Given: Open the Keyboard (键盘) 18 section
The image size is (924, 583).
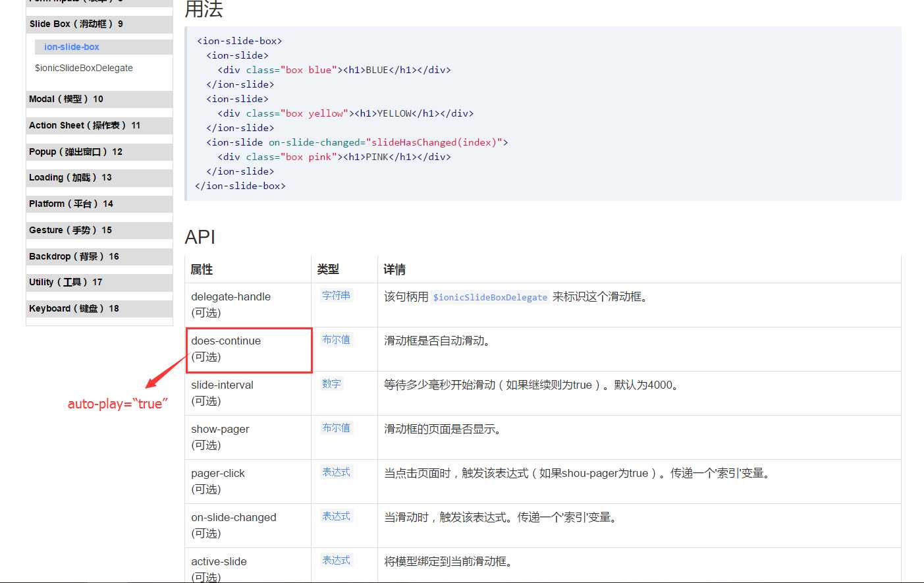Looking at the screenshot, I should [99, 308].
